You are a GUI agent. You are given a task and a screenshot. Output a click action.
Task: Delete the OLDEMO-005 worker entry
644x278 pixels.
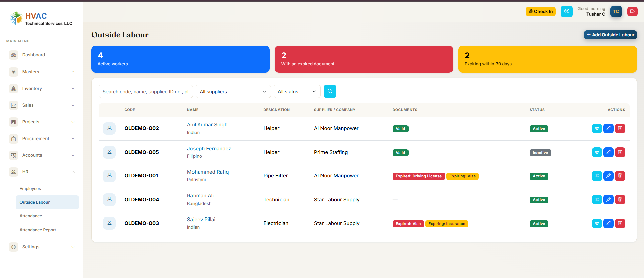(x=620, y=152)
